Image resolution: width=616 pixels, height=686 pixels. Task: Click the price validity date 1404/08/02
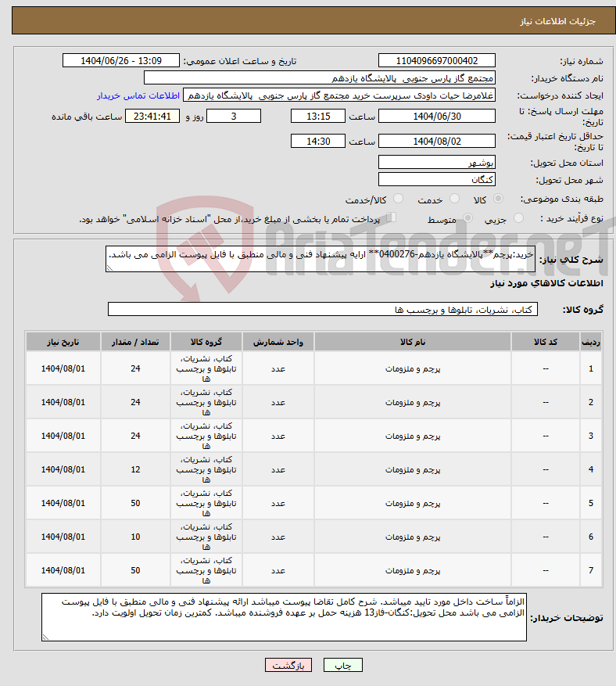(x=437, y=142)
